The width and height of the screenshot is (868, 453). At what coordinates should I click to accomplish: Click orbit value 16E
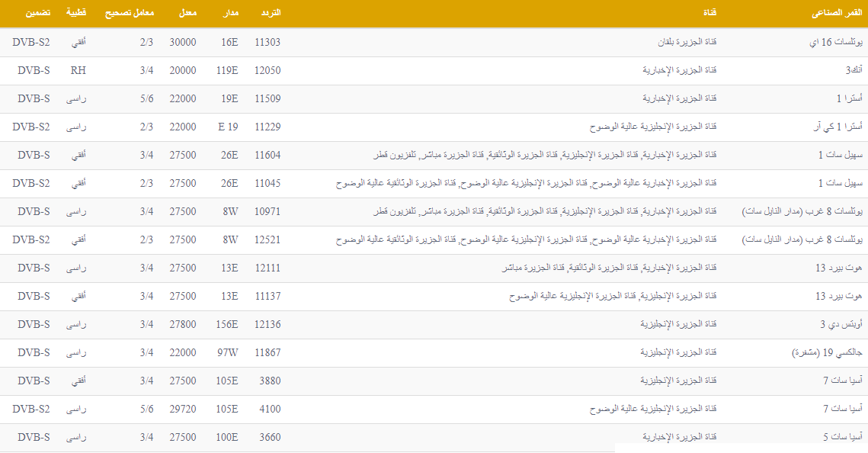[x=229, y=42]
